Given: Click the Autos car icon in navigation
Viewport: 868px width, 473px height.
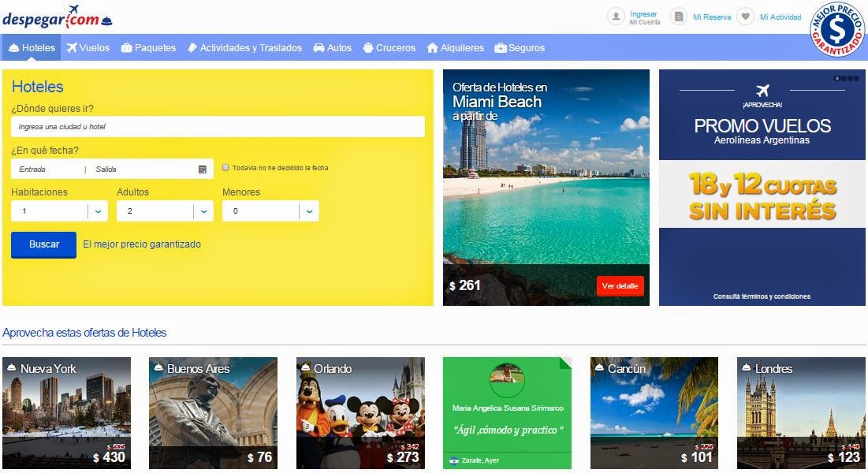Looking at the screenshot, I should click(319, 47).
